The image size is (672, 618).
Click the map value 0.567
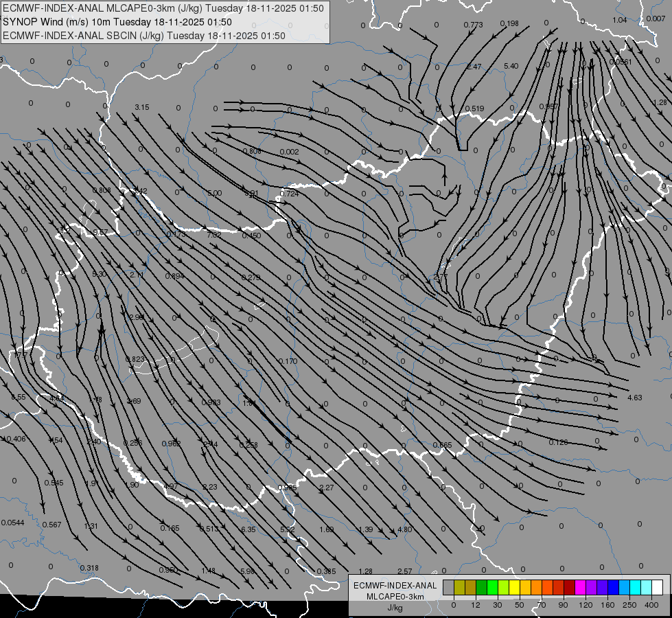tap(52, 525)
